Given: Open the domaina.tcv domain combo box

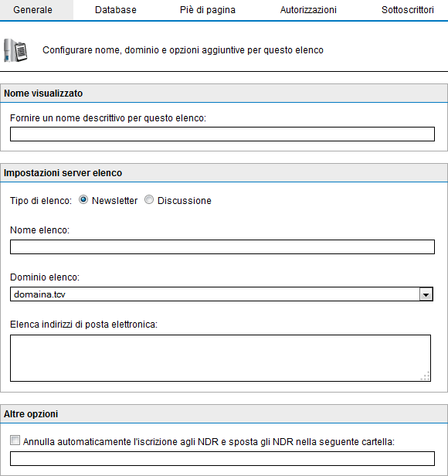Looking at the screenshot, I should [222, 294].
